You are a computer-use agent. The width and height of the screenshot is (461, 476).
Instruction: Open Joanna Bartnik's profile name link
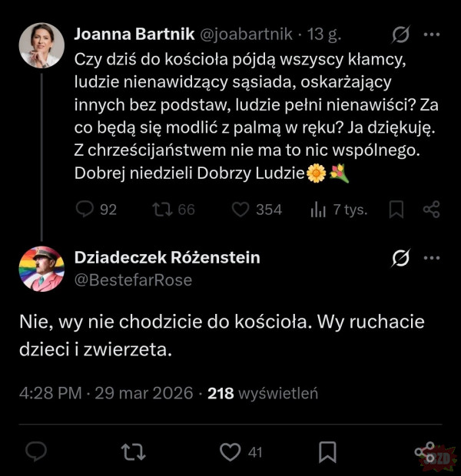135,35
